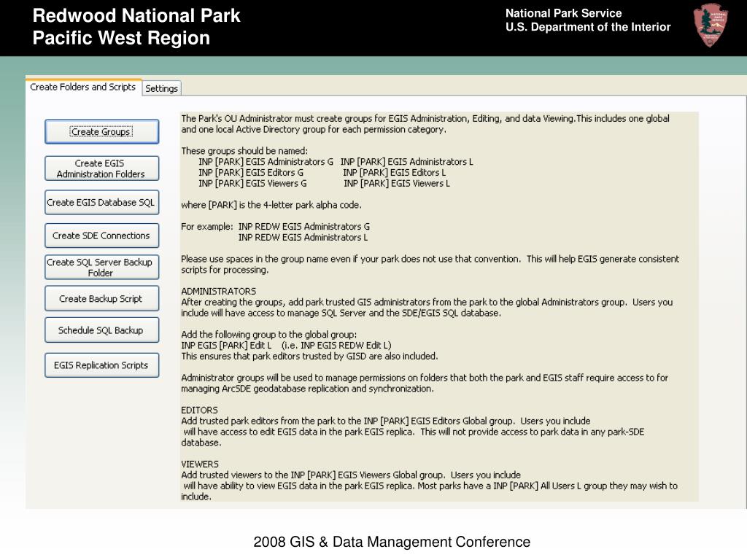Click the line about 4-letter park alpha code

(271, 205)
